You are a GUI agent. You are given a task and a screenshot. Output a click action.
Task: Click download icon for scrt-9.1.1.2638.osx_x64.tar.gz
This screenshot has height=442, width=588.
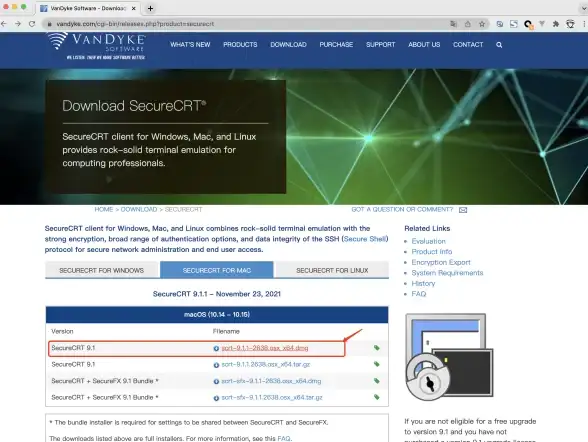coord(216,365)
